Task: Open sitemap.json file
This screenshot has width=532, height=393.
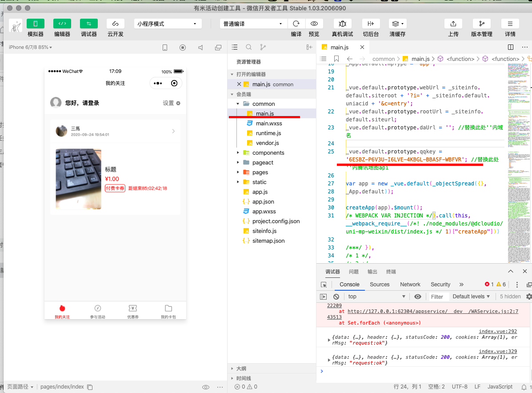Action: (268, 241)
